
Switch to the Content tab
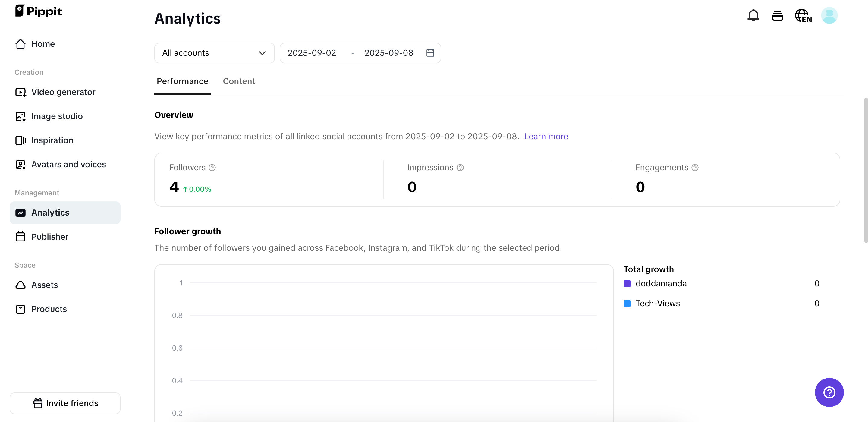pyautogui.click(x=239, y=81)
